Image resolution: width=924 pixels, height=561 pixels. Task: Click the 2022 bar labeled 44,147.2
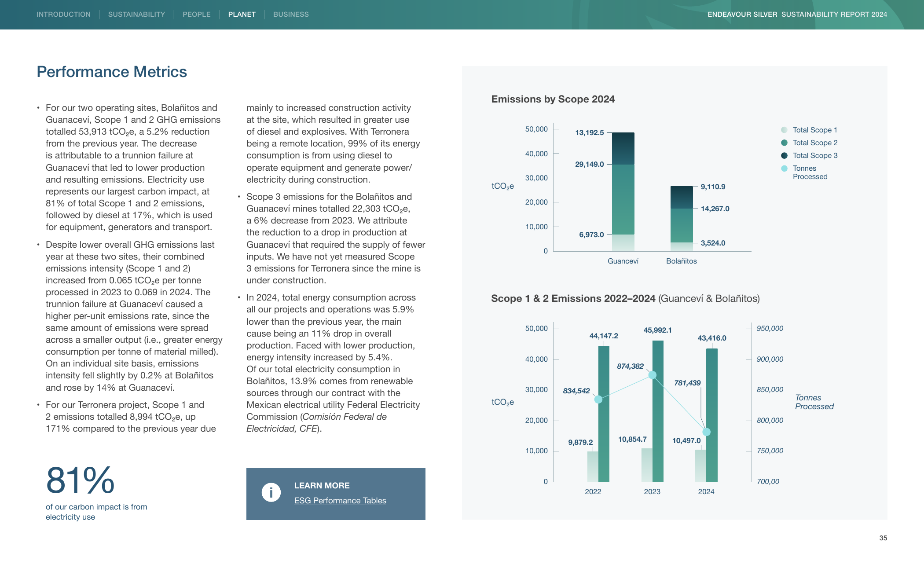(x=604, y=414)
